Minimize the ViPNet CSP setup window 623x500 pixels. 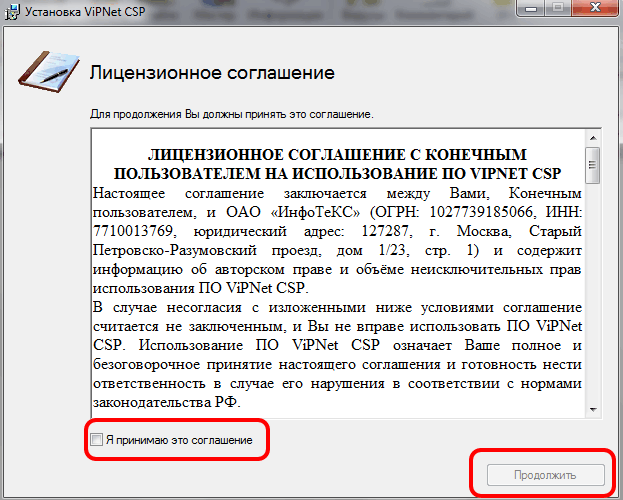coord(531,8)
